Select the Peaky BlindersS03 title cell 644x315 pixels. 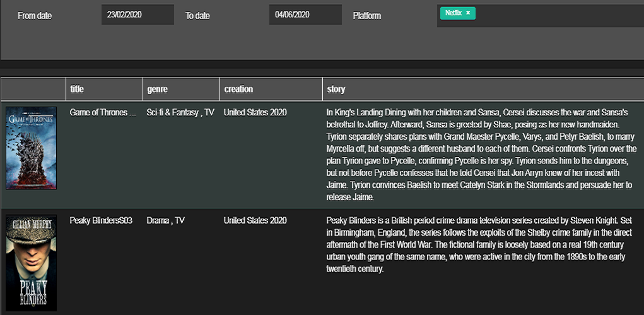tap(101, 221)
